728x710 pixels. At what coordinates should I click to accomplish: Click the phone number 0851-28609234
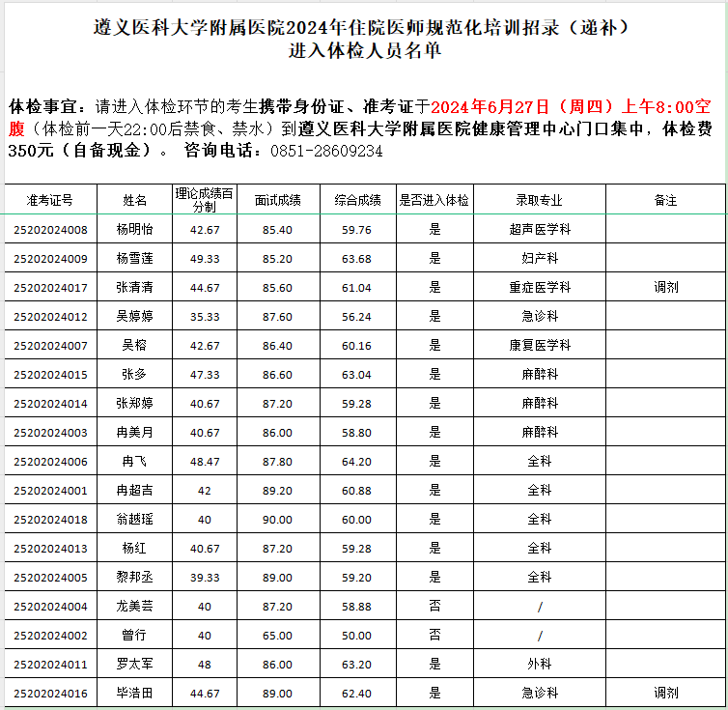click(x=326, y=151)
